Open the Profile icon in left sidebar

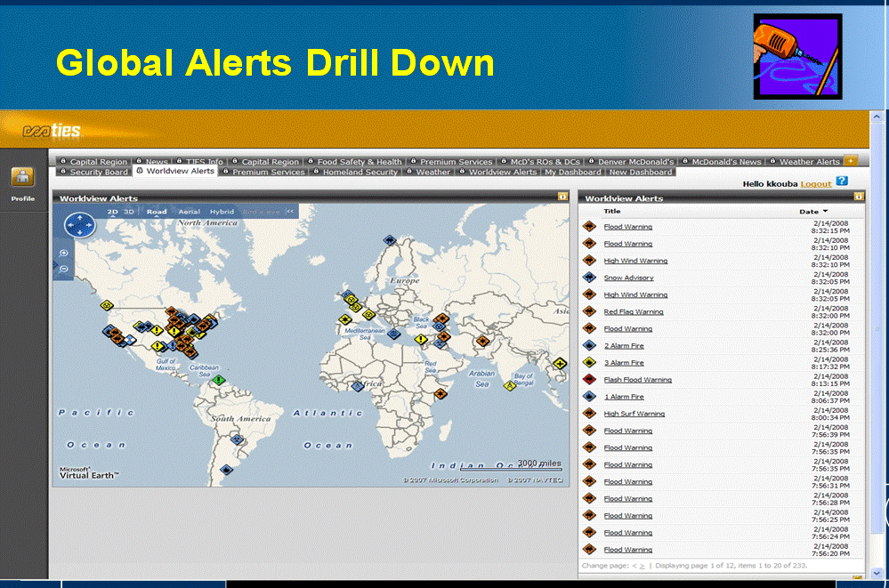[22, 178]
